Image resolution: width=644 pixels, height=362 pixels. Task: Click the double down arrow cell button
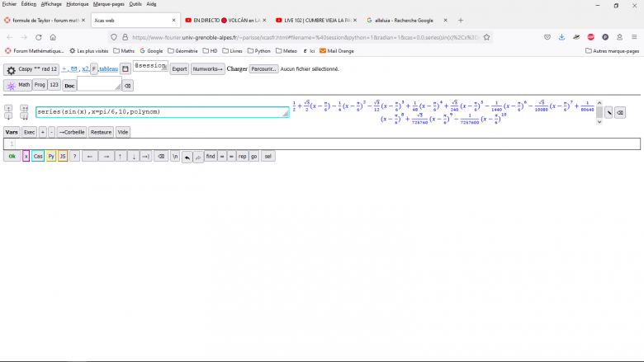point(24,116)
